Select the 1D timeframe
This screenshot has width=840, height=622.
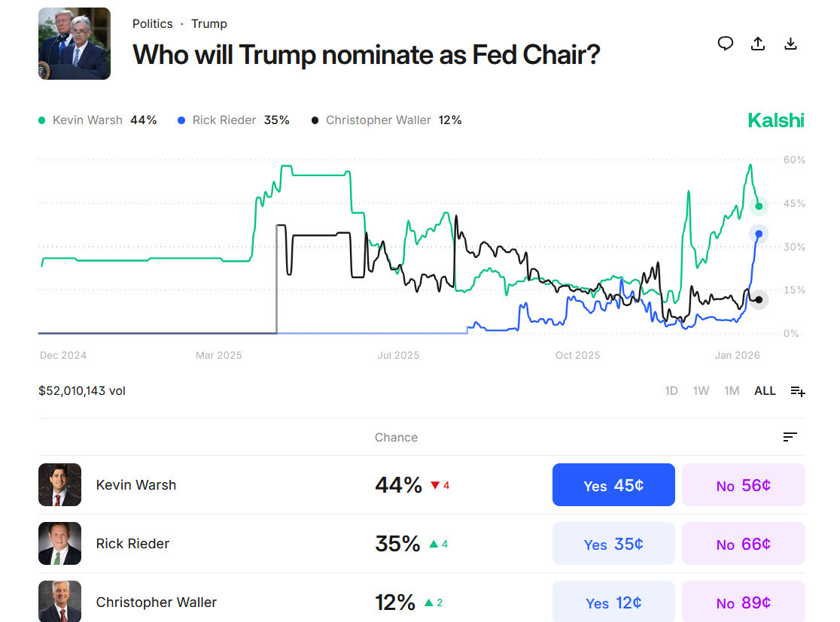(671, 390)
